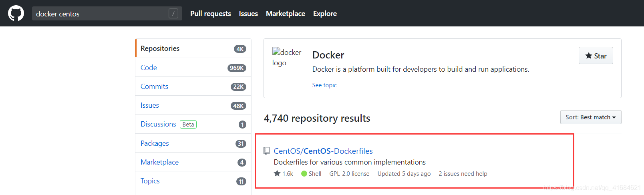Click the Docker platform description sentence
The width and height of the screenshot is (644, 195).
click(421, 69)
